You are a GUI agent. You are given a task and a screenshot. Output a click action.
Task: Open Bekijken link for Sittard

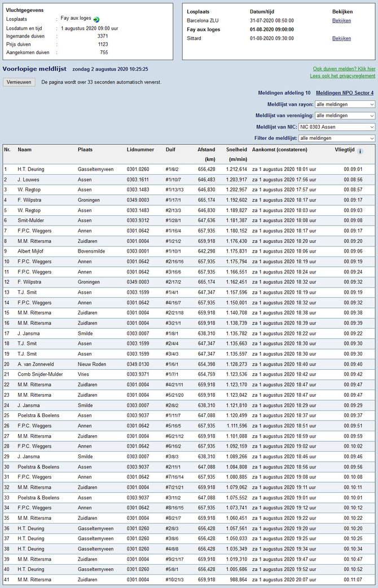tap(341, 38)
